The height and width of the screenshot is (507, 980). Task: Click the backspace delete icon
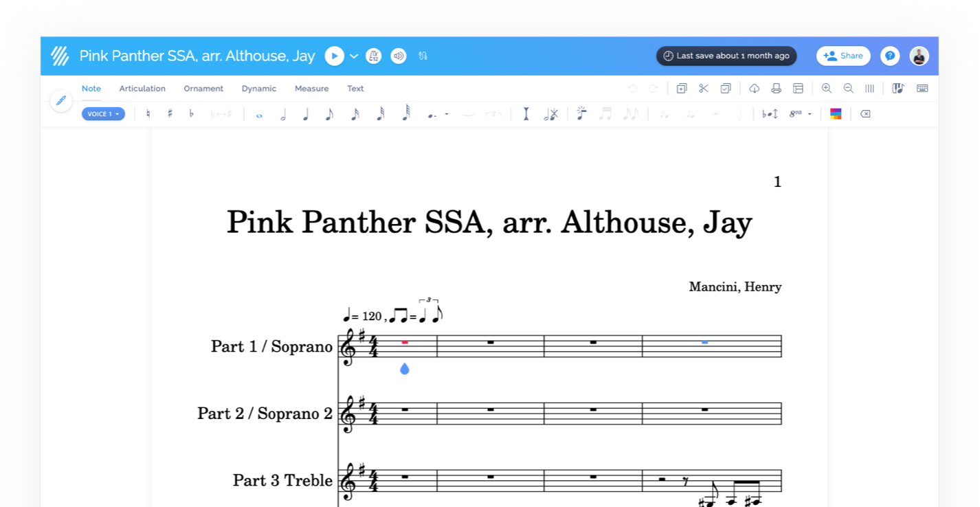pos(865,114)
